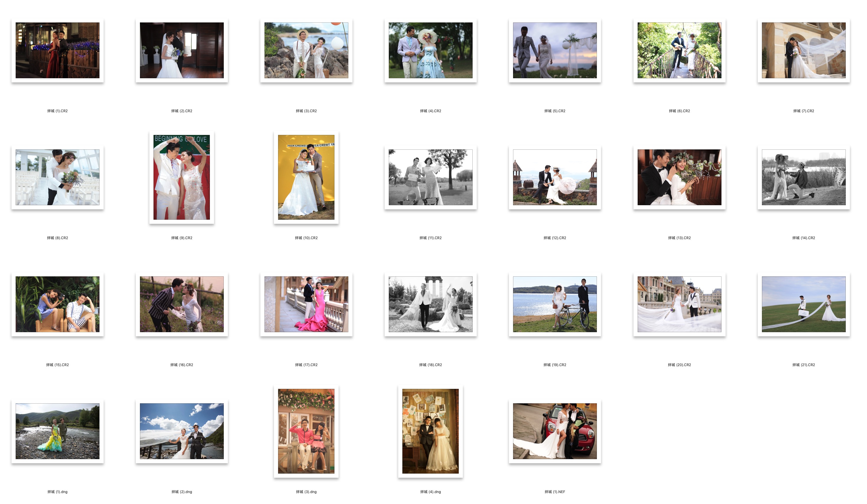Select the 绊城 (17).CR2 pink gown thumbnail
This screenshot has width=867, height=504.
[306, 304]
